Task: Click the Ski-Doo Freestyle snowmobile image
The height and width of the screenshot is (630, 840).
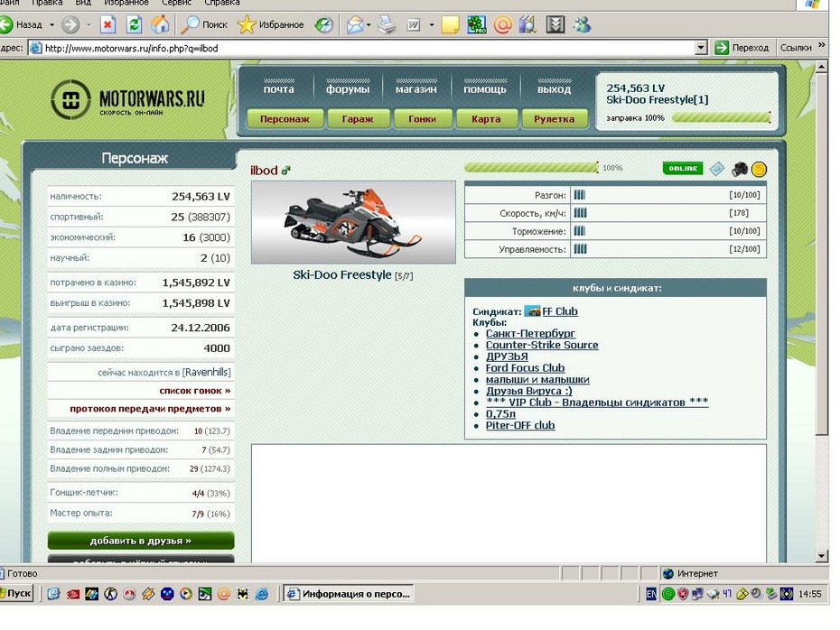Action: pyautogui.click(x=353, y=222)
